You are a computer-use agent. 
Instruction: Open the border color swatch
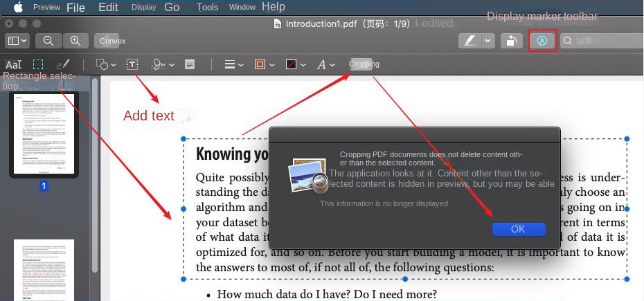coord(263,64)
